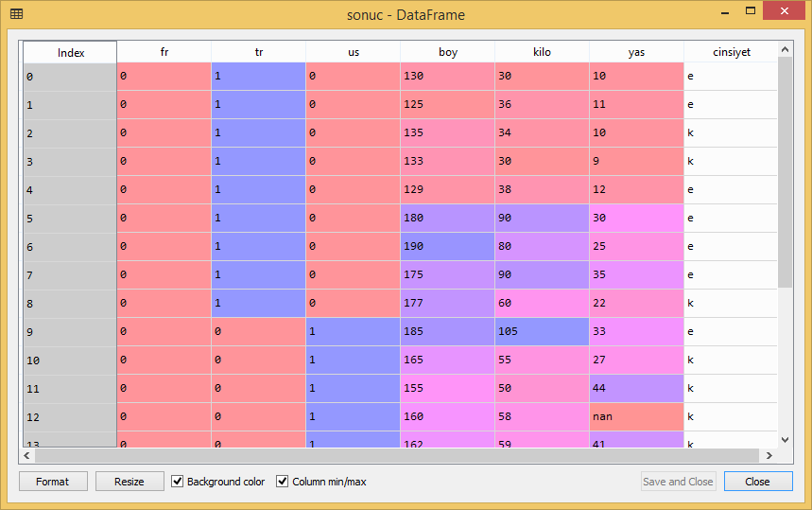Select the kilo column header
812x510 pixels.
(x=543, y=52)
